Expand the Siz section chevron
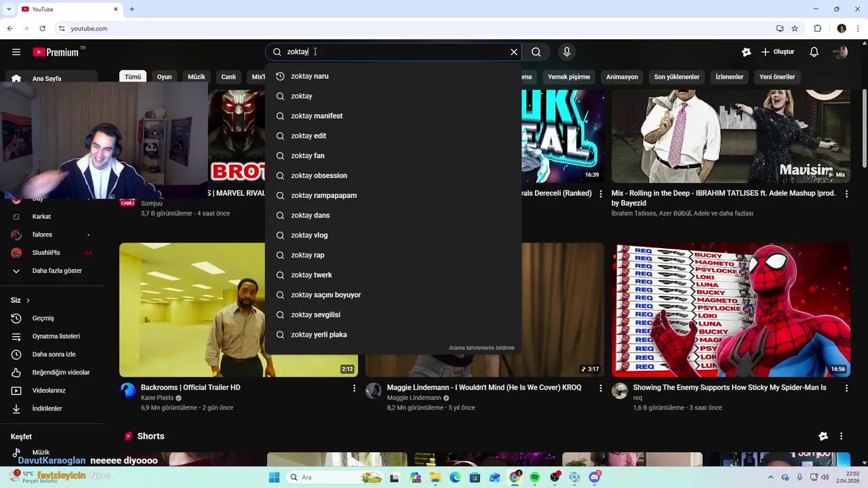Image resolution: width=868 pixels, height=488 pixels. pyautogui.click(x=28, y=300)
